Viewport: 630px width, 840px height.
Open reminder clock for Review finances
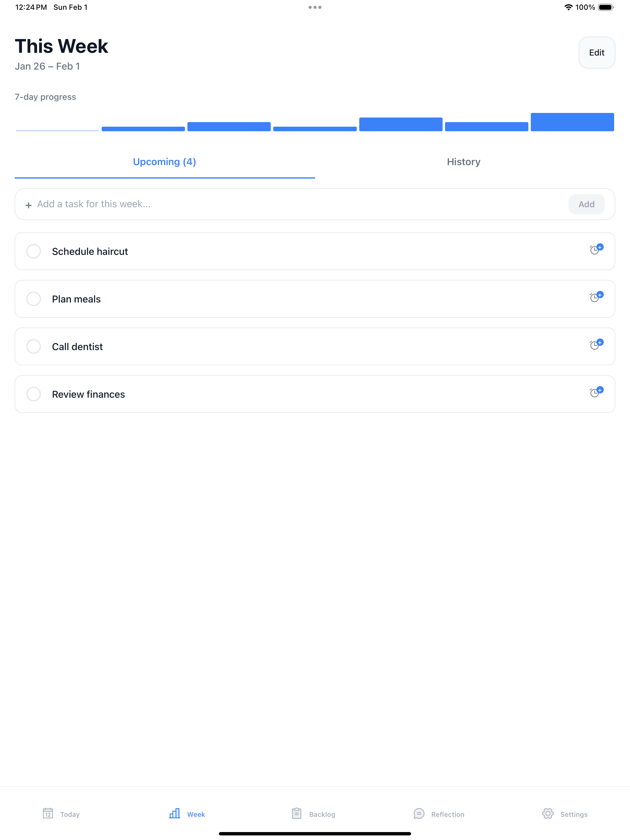[x=596, y=392]
